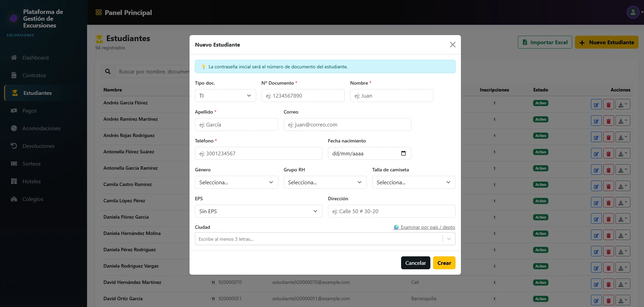Viewport: 644px width, 307px height.
Task: Click edit icon for David Ortiz García
Action: pyautogui.click(x=596, y=300)
